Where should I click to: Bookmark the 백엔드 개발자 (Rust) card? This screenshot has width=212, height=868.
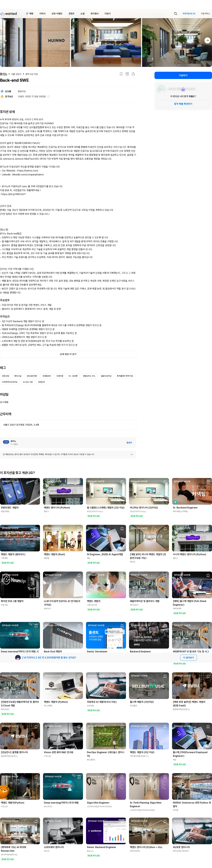79,529
